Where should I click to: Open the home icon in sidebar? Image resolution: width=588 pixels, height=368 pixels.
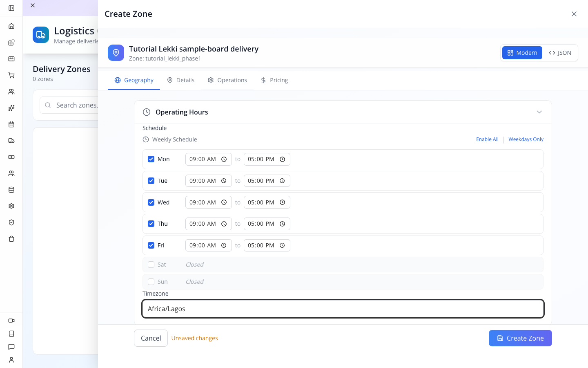click(x=11, y=26)
